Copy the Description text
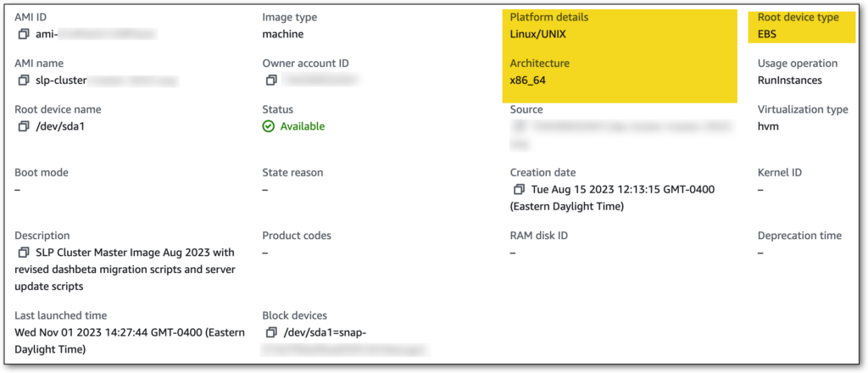This screenshot has height=373, width=868. [23, 253]
